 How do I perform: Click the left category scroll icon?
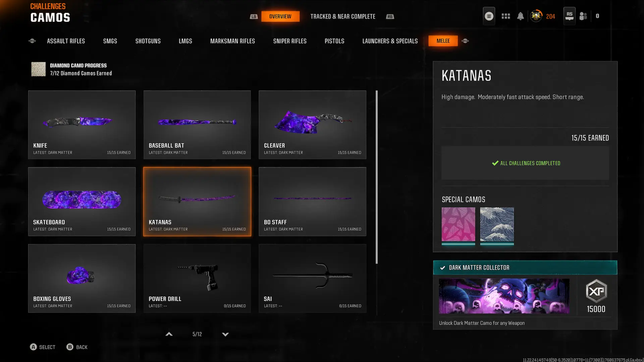(x=32, y=41)
